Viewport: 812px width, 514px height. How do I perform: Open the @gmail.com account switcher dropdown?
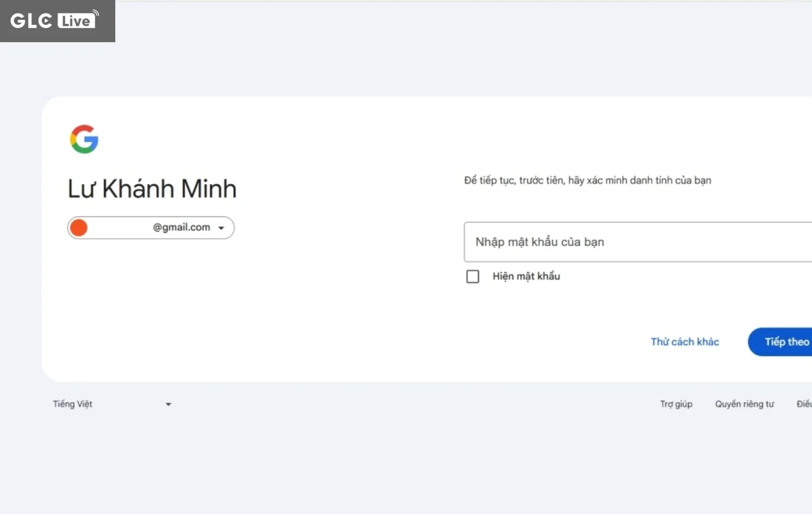coord(151,228)
